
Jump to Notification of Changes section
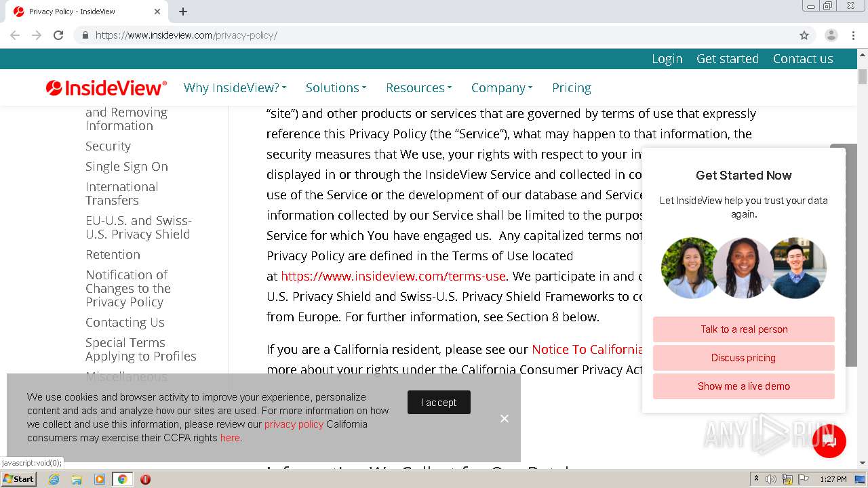pos(128,288)
